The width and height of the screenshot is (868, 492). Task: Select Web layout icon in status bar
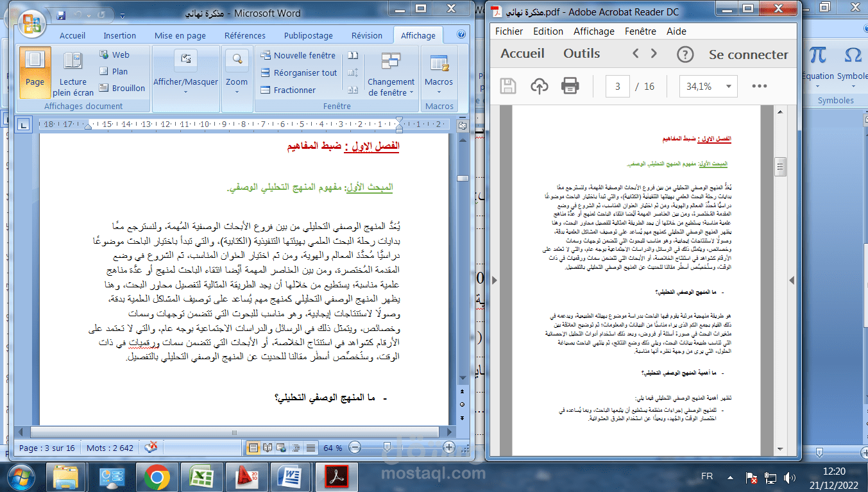[x=282, y=447]
